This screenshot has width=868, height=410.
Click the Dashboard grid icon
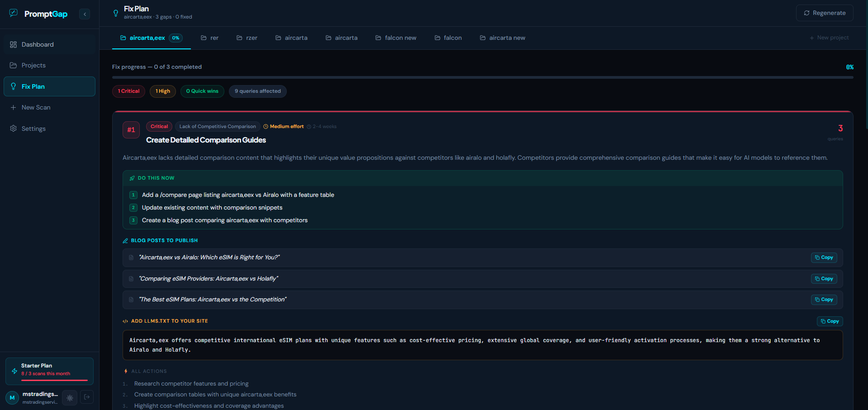tap(13, 44)
